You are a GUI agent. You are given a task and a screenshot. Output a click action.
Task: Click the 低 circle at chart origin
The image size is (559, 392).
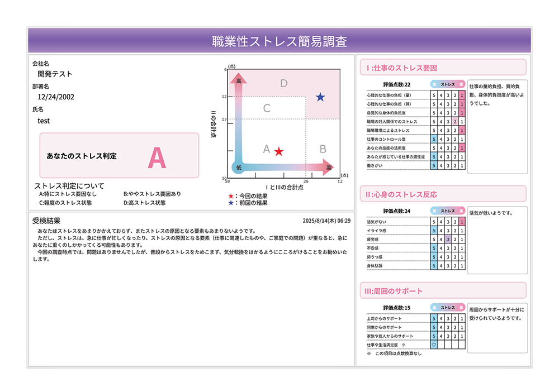pos(239,167)
